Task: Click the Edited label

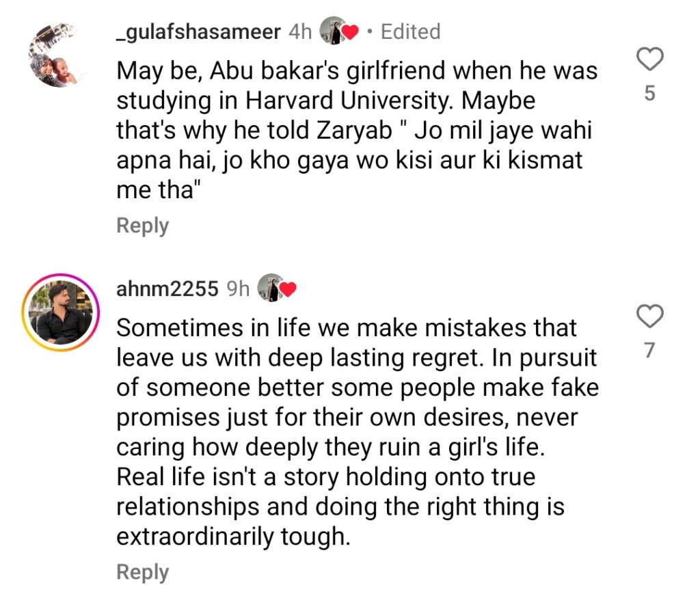Action: (410, 32)
